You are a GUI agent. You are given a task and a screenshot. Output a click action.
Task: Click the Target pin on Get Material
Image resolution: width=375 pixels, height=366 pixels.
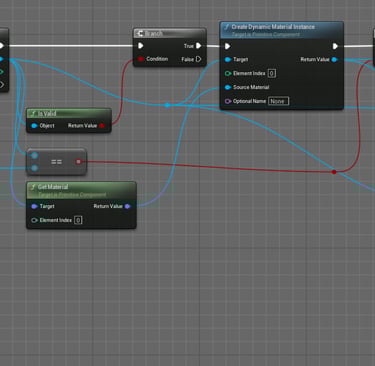click(34, 206)
